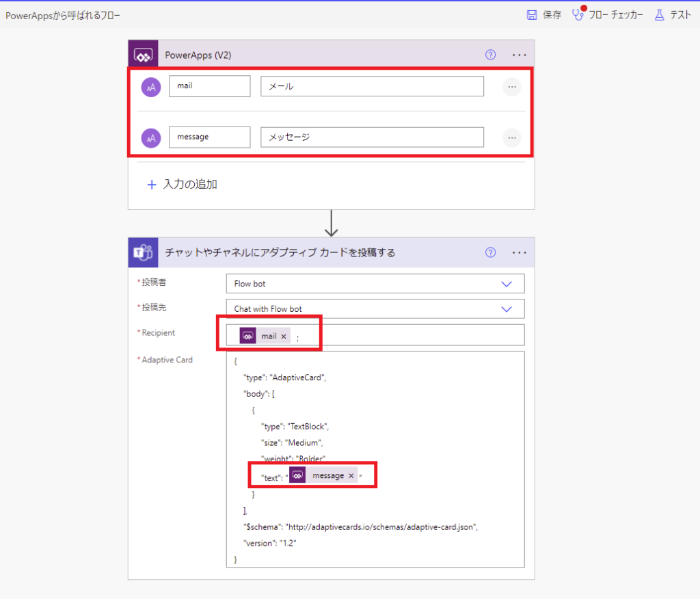700x599 pixels.
Task: Open help for PowerApps (V2) trigger
Action: (490, 55)
